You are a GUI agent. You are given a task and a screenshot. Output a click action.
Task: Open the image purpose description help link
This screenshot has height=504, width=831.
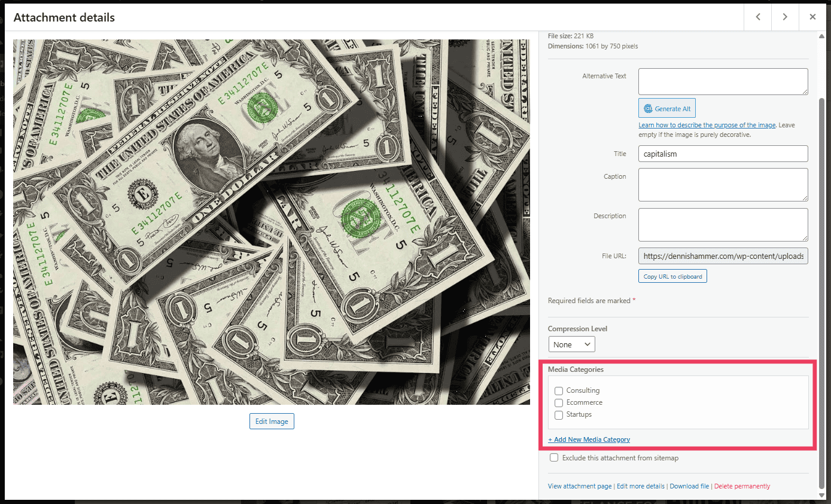click(x=706, y=124)
